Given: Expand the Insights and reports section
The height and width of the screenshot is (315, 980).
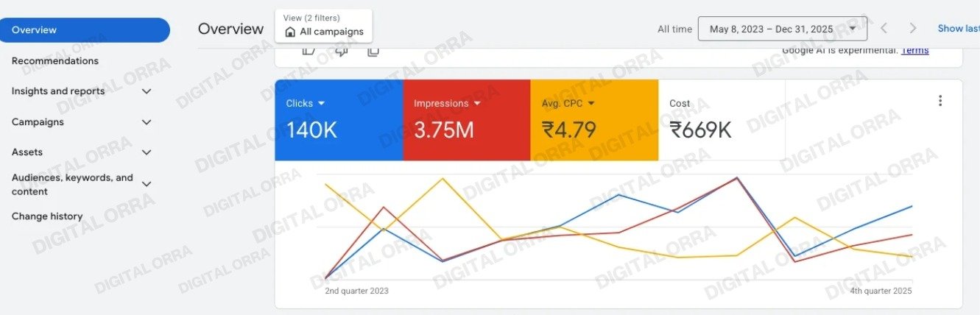Looking at the screenshot, I should point(147,91).
